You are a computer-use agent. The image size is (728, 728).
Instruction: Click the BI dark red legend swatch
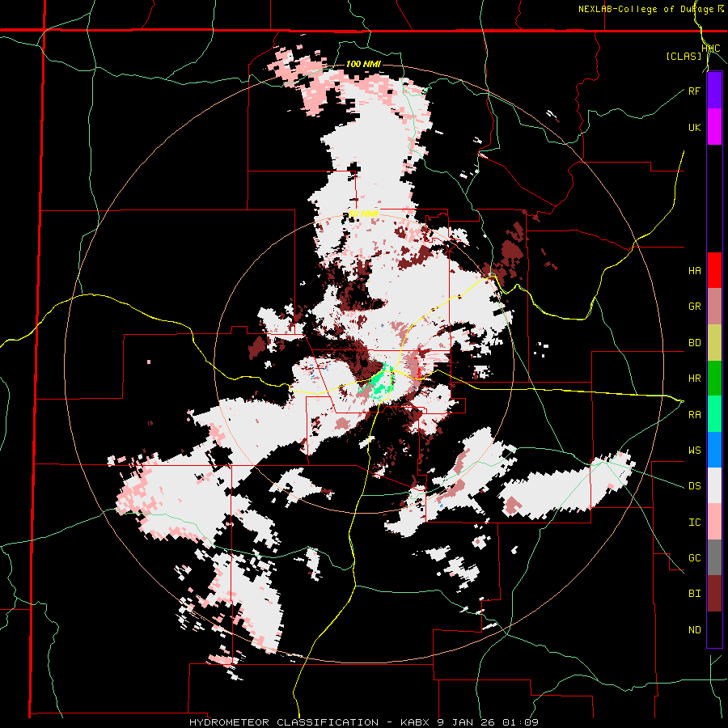(x=714, y=594)
